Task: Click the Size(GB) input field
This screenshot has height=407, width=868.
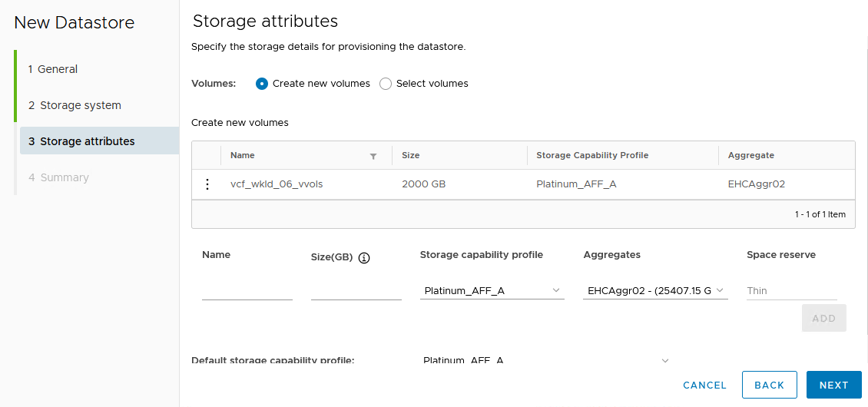Action: 356,290
